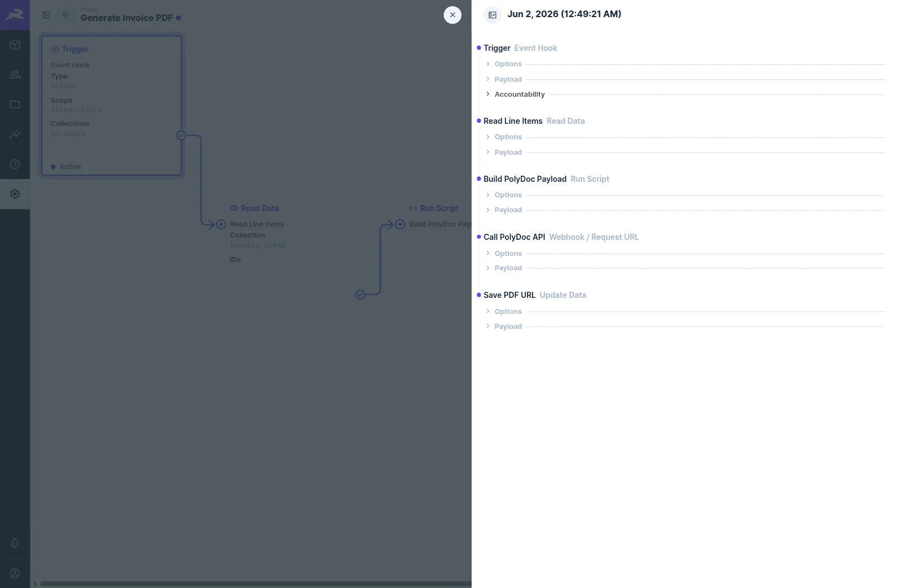The height and width of the screenshot is (588, 897).
Task: Click the Trigger play icon in node header
Action: pos(55,49)
